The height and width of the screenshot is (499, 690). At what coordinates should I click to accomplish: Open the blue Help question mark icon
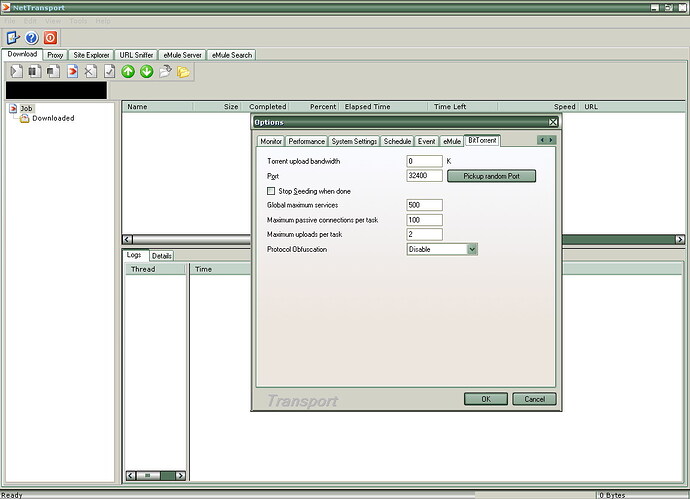(x=31, y=38)
